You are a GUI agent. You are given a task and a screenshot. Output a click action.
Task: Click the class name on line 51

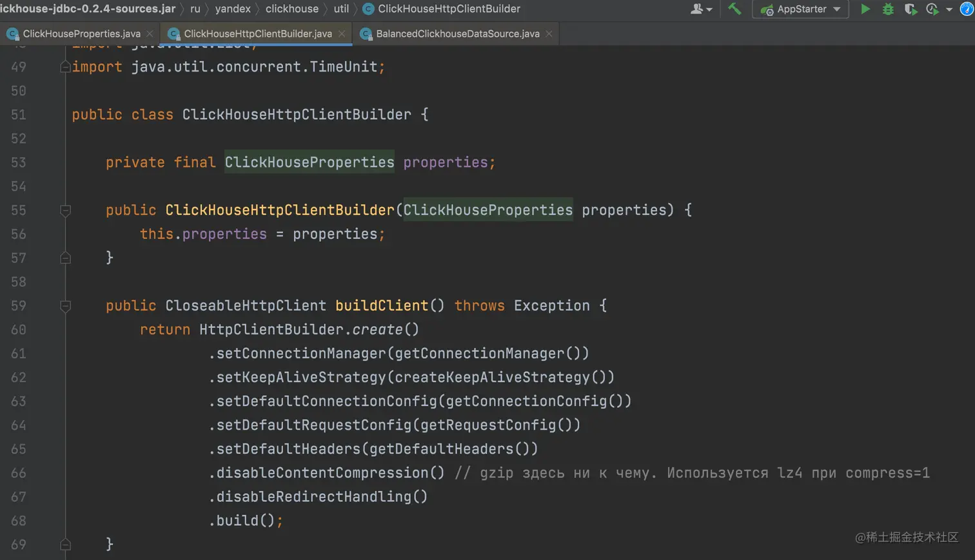coord(297,115)
